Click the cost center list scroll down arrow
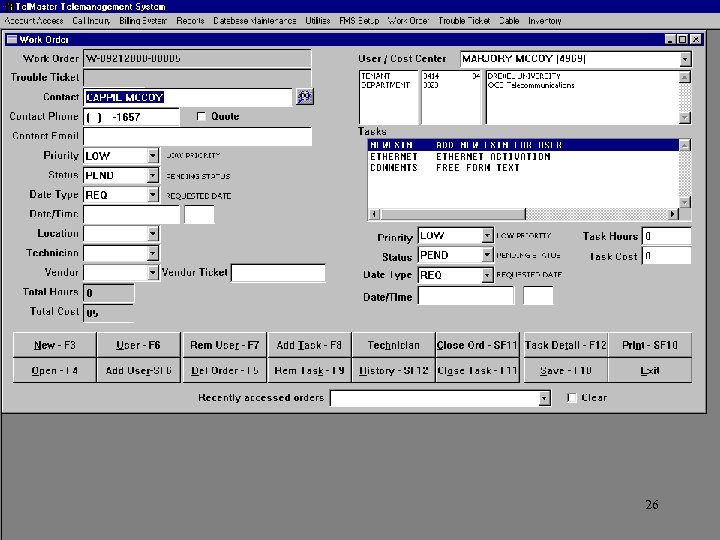The image size is (720, 540). click(x=685, y=118)
